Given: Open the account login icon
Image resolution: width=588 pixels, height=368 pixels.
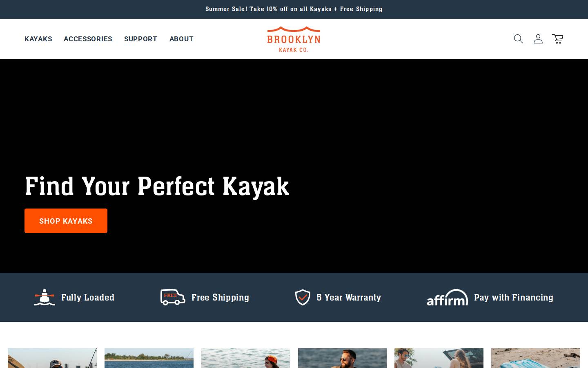Looking at the screenshot, I should (x=538, y=39).
